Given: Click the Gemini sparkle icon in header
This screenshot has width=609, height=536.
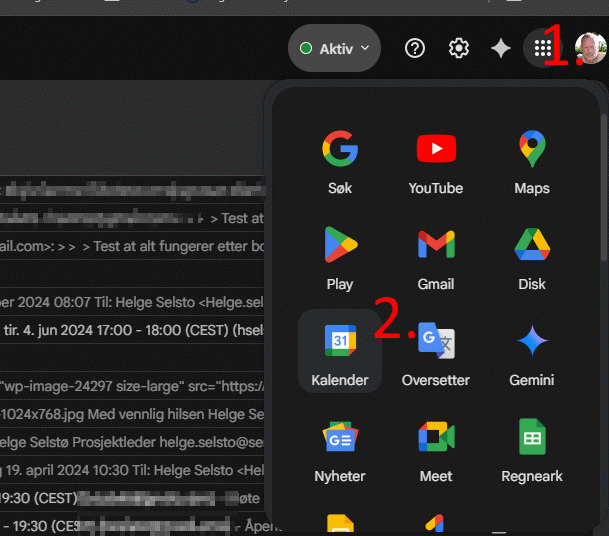Looking at the screenshot, I should coord(501,48).
